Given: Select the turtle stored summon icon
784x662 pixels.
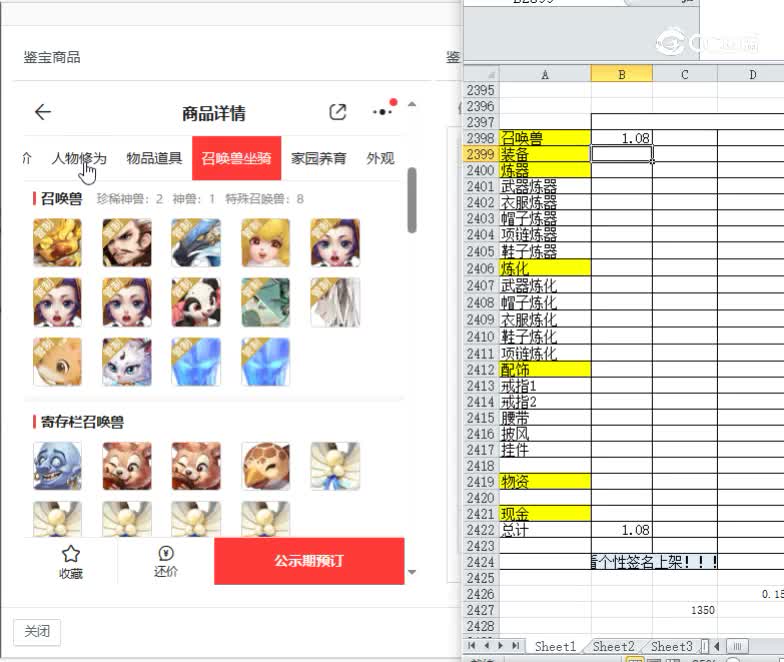Looking at the screenshot, I should pos(266,466).
